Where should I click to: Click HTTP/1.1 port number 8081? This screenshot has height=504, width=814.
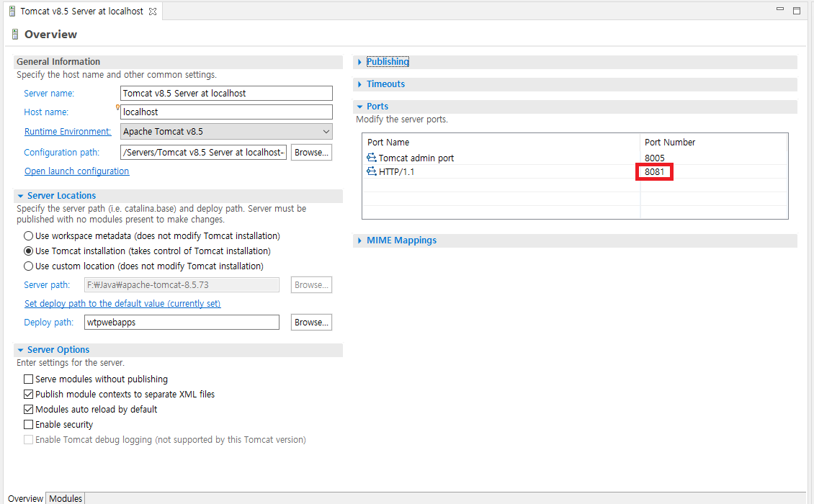pyautogui.click(x=654, y=172)
